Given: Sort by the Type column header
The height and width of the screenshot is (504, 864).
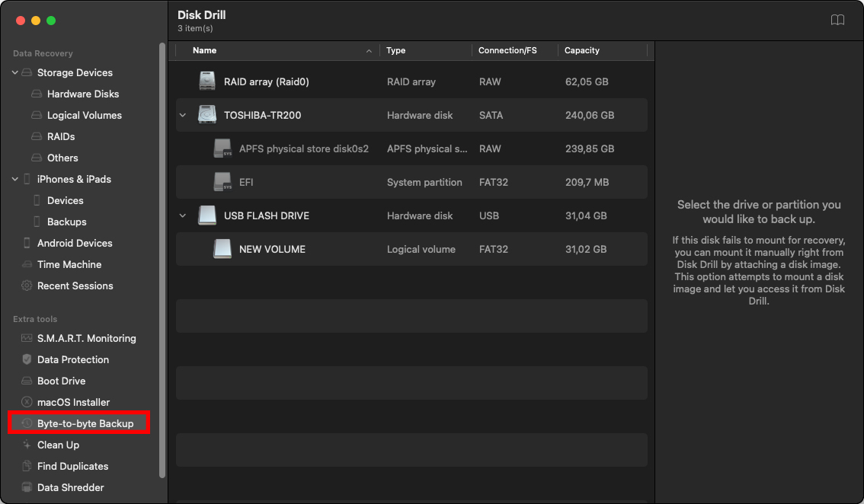Looking at the screenshot, I should (395, 50).
